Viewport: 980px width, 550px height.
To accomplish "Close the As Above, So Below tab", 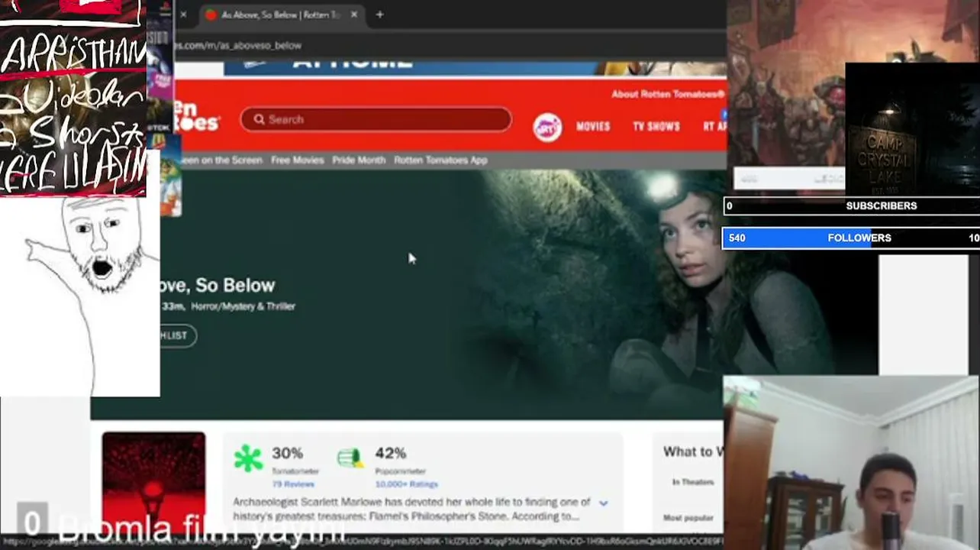I will (x=353, y=15).
